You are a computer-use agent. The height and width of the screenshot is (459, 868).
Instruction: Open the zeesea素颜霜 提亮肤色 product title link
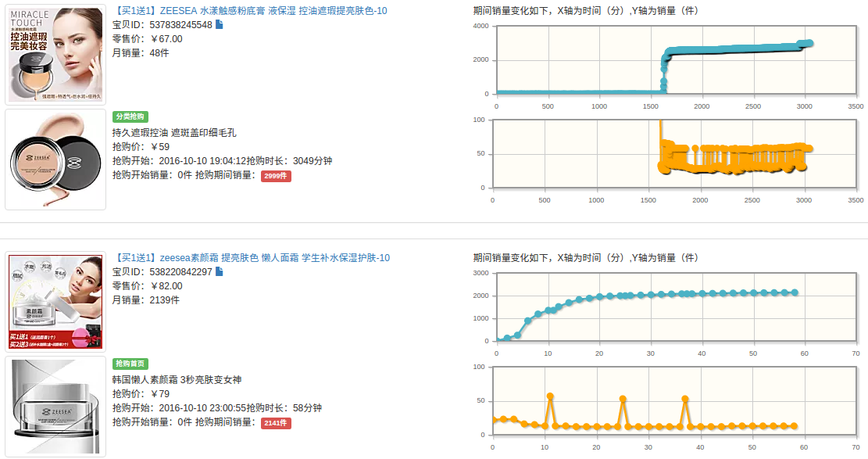(x=252, y=258)
